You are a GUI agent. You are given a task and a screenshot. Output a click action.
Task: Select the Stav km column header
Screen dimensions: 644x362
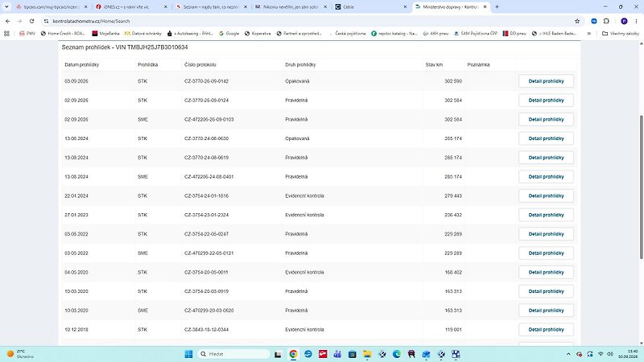(x=434, y=65)
